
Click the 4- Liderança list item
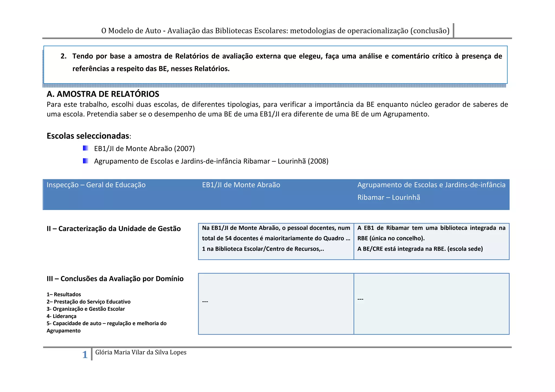point(62,316)
